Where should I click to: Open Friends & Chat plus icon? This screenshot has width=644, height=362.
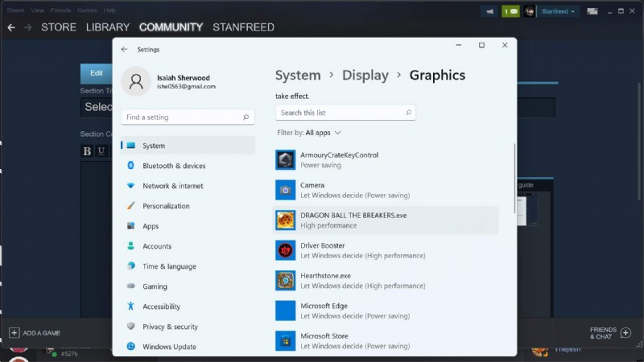coord(625,332)
